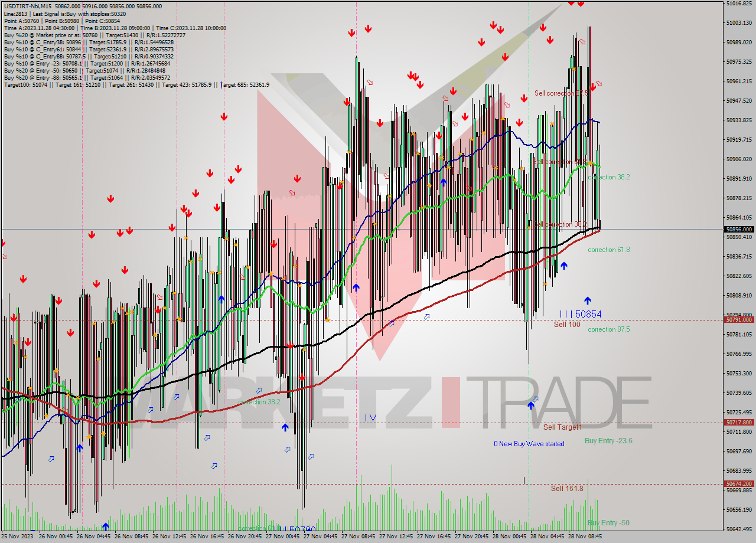Click the '28 Nov 08:45' time axis label
Viewport: 756px width, 543px height.
click(586, 537)
